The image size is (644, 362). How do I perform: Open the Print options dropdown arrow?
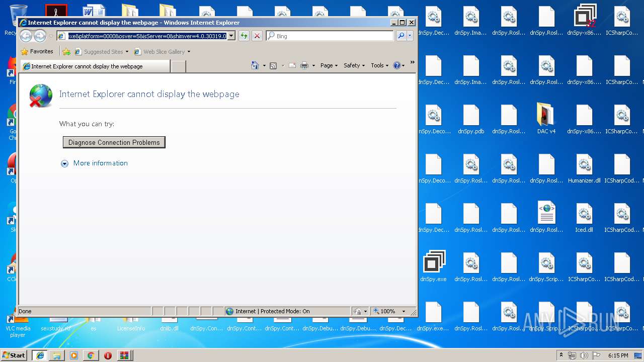313,65
